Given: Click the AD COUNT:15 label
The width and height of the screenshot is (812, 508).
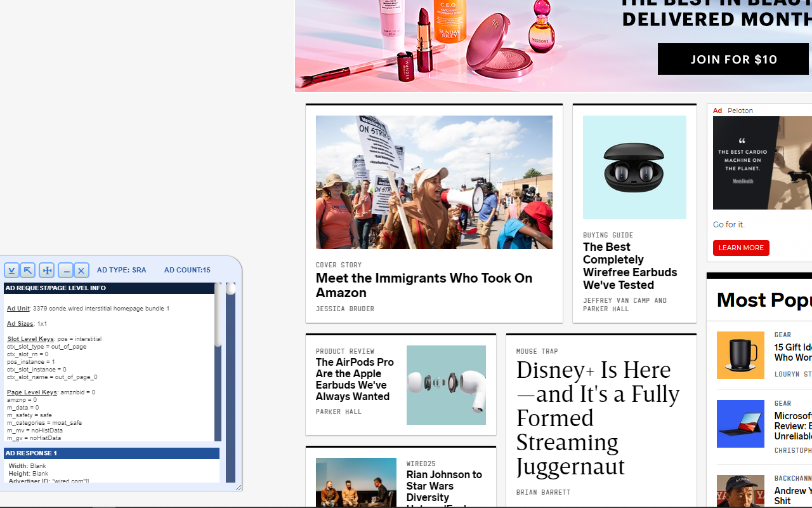Looking at the screenshot, I should [187, 270].
